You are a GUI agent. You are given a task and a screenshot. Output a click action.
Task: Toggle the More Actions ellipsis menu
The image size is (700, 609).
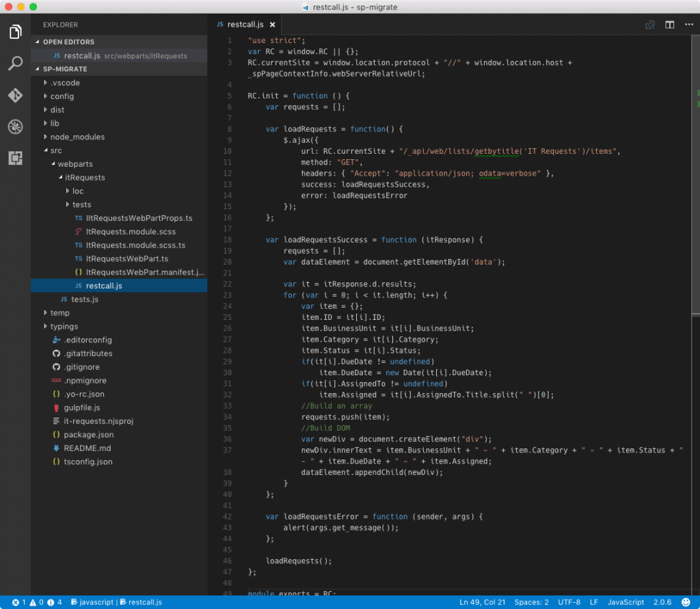click(x=688, y=24)
